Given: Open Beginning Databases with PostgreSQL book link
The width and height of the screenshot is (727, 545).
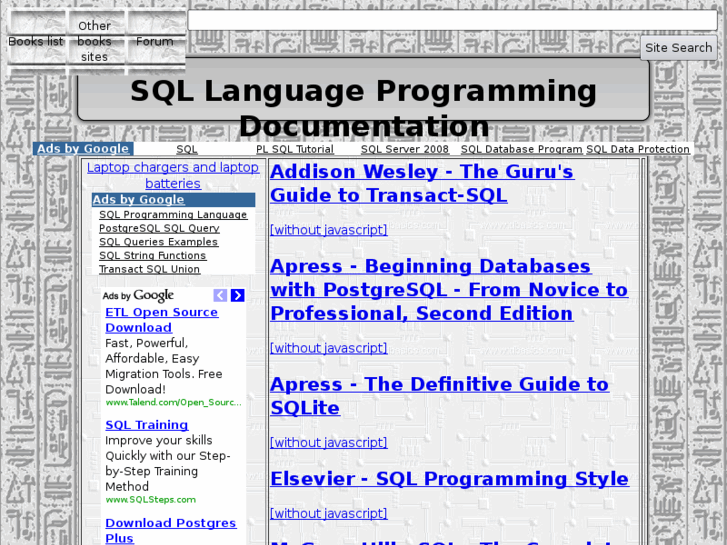Looking at the screenshot, I should pos(449,289).
